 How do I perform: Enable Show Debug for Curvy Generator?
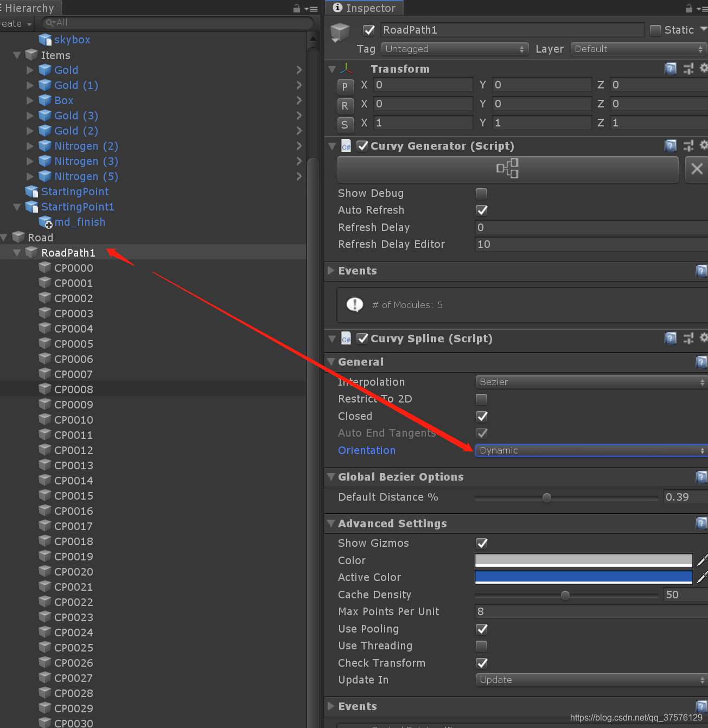click(x=481, y=193)
